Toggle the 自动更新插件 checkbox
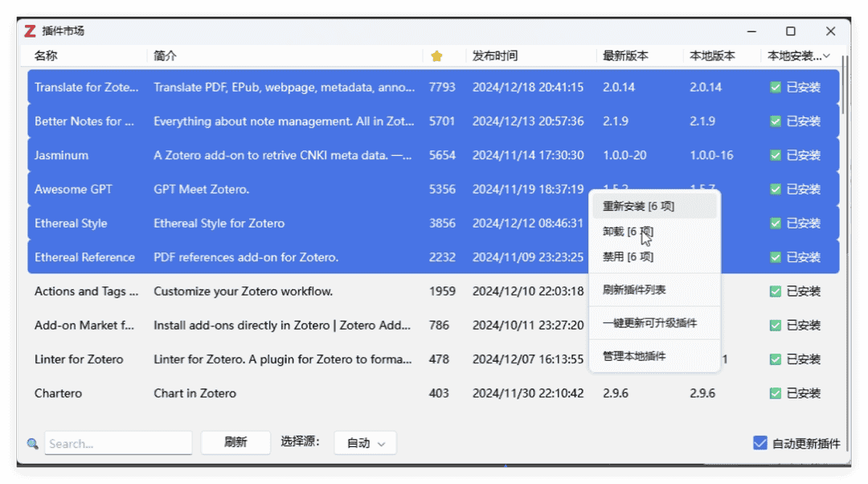868x484 pixels. (x=759, y=443)
